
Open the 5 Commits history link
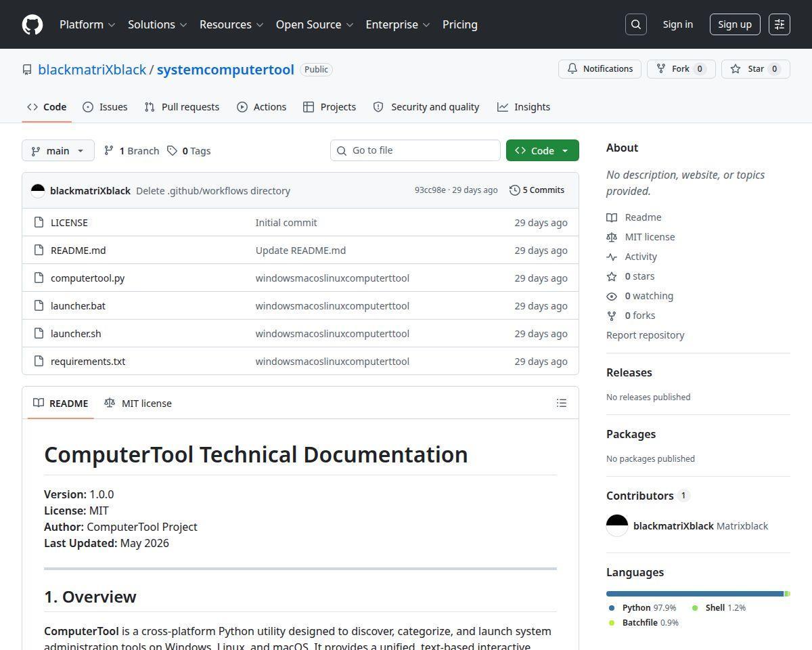coord(537,190)
